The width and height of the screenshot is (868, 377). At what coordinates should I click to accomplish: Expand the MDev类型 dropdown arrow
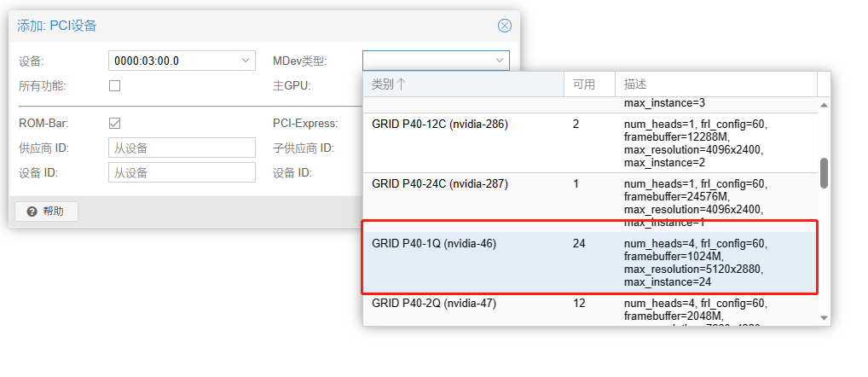(500, 61)
